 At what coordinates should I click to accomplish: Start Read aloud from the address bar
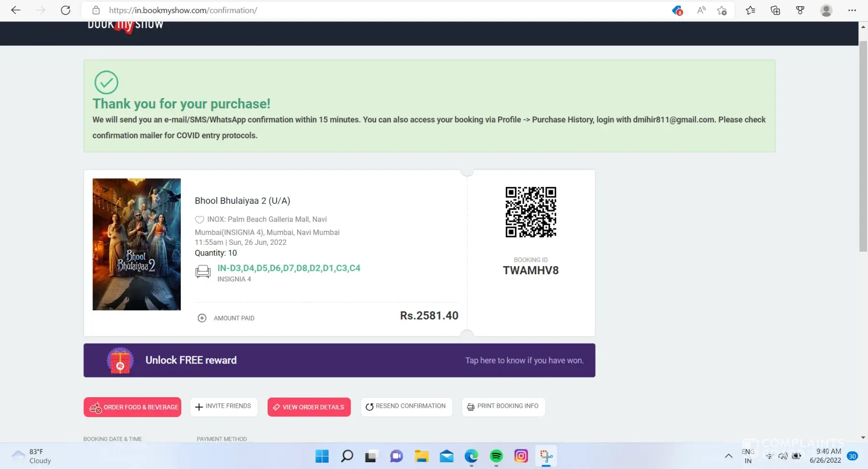click(701, 10)
